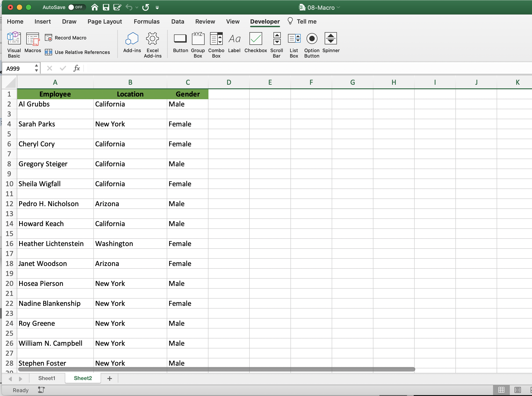Redo the last action
This screenshot has width=532, height=396.
tap(145, 7)
